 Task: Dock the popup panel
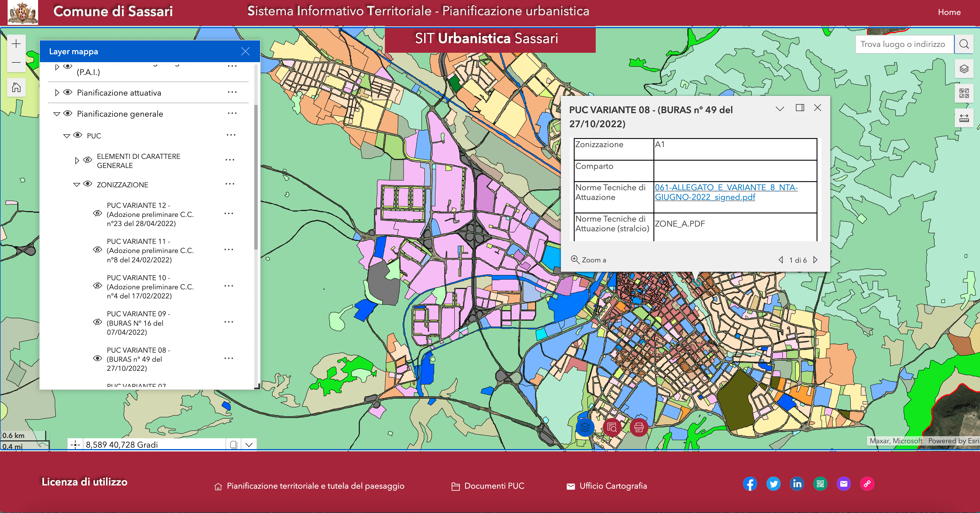pyautogui.click(x=800, y=108)
